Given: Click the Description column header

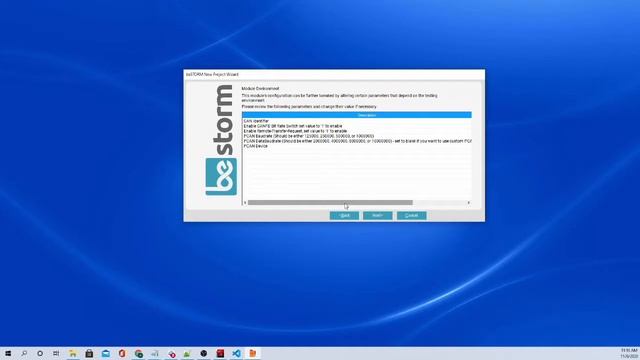Looking at the screenshot, I should coord(357,115).
